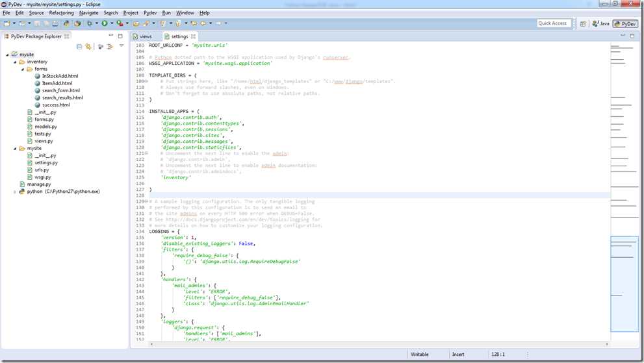This screenshot has height=363, width=644.
Task: Click the blue viewport region in overview ruler
Action: [x=625, y=284]
